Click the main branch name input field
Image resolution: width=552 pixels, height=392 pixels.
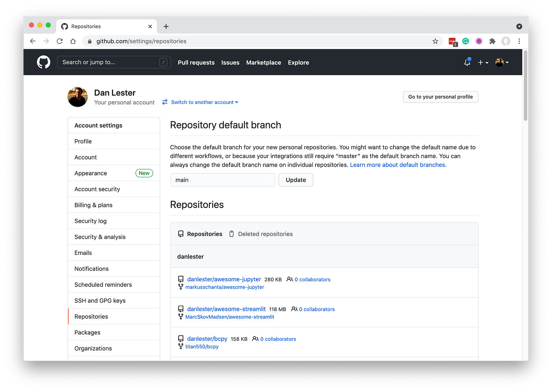click(x=222, y=180)
